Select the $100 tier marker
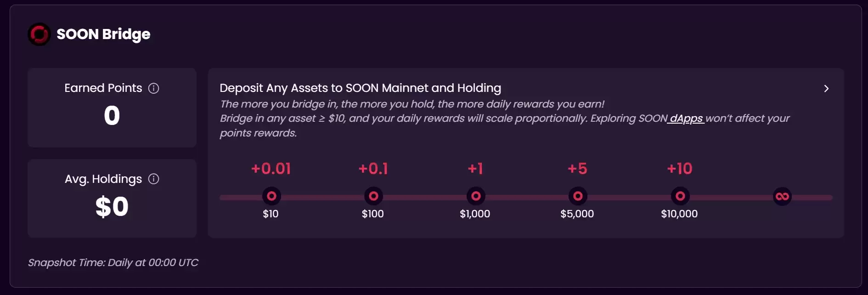 click(373, 196)
